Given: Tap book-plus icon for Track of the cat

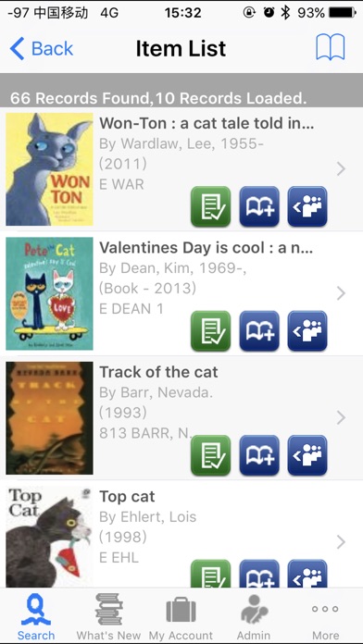Looking at the screenshot, I should click(x=259, y=455).
